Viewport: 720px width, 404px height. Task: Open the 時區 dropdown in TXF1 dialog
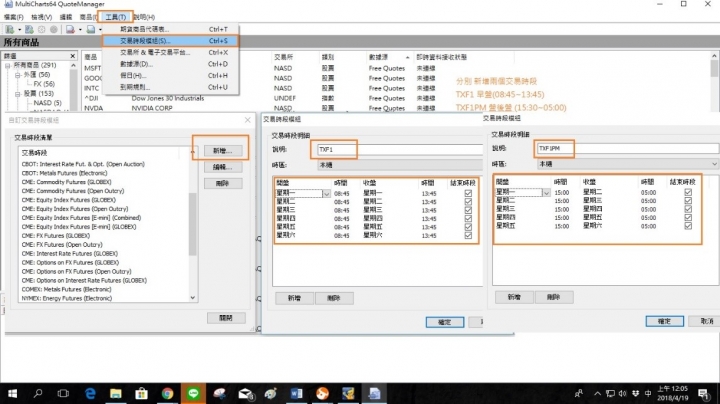point(399,165)
